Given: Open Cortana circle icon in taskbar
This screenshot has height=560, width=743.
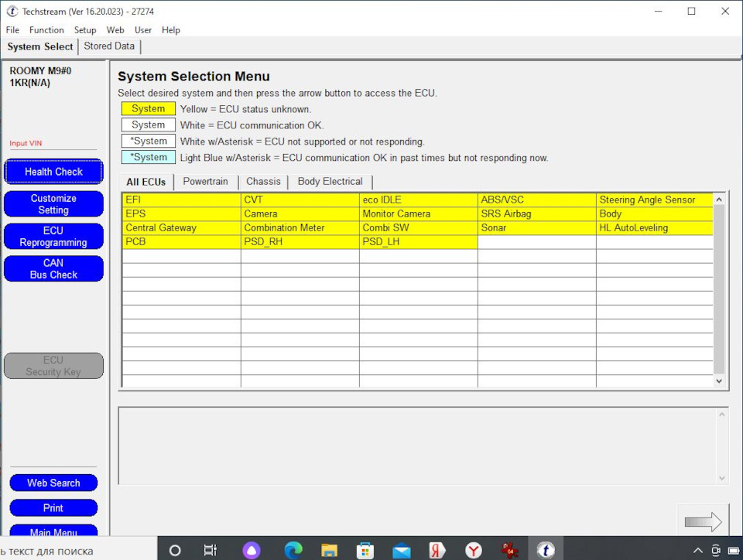Looking at the screenshot, I should click(x=175, y=550).
